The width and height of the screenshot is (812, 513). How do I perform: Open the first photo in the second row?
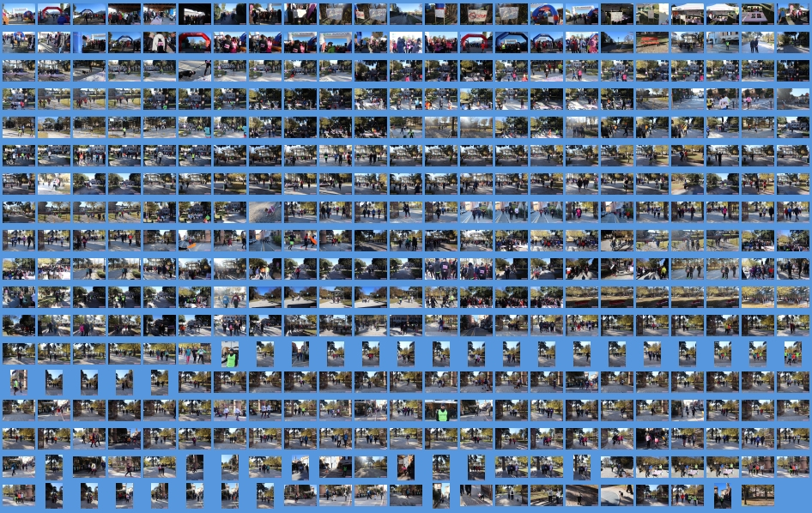click(x=18, y=42)
